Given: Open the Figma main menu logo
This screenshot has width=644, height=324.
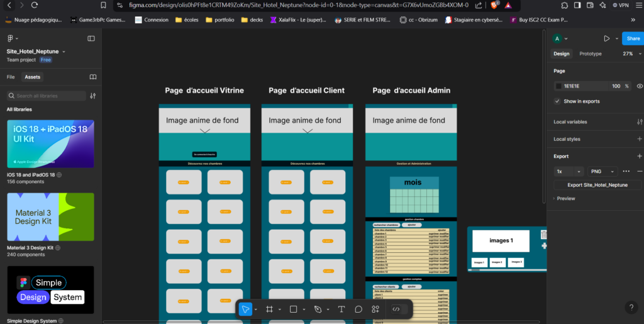Looking at the screenshot, I should 11,38.
